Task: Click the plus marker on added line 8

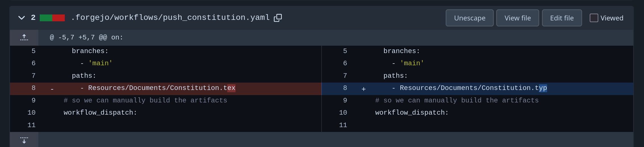Action: (364, 89)
